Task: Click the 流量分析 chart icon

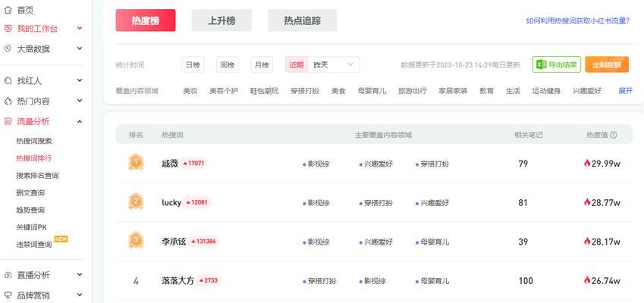Action: point(8,121)
